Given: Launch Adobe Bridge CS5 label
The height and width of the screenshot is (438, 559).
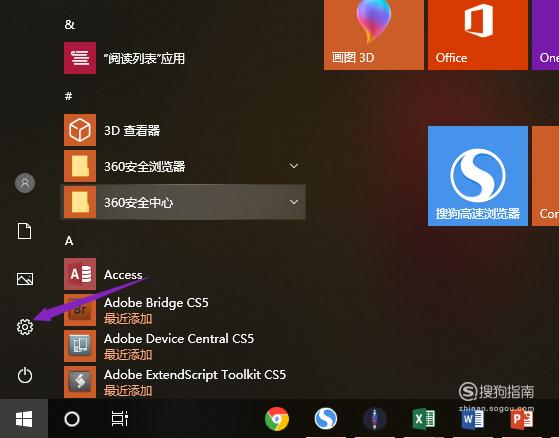Looking at the screenshot, I should [156, 303].
